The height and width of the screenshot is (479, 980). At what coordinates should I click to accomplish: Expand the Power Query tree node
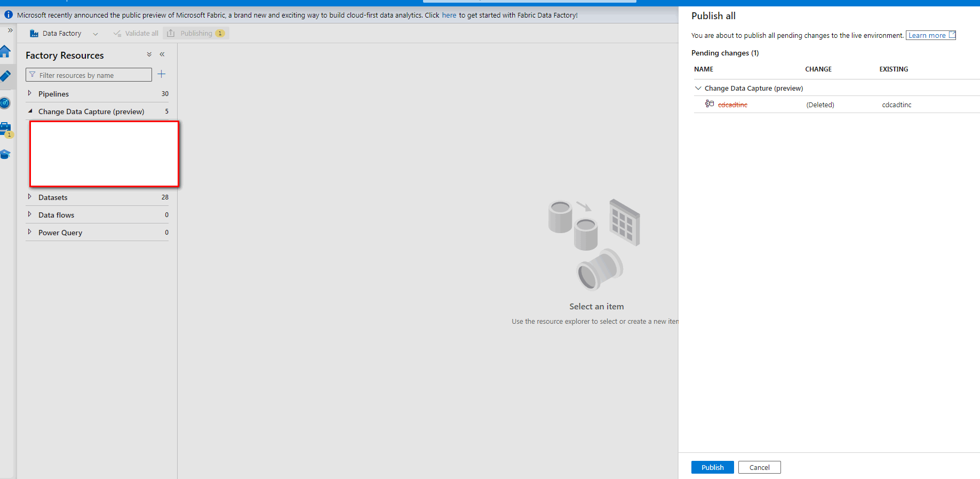point(30,232)
